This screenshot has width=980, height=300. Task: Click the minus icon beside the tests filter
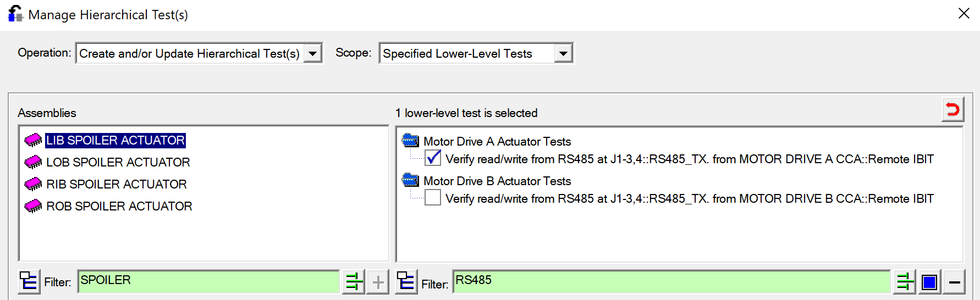(955, 282)
